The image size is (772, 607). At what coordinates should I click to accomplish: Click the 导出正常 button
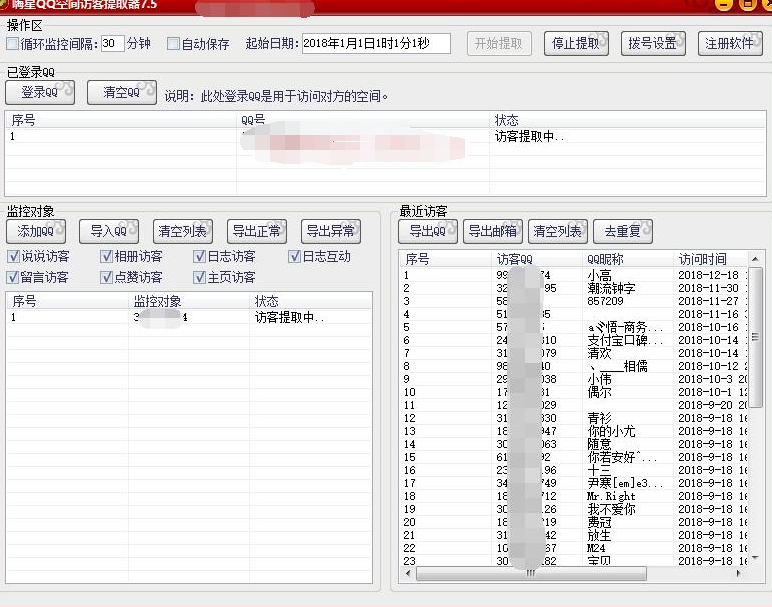(257, 231)
